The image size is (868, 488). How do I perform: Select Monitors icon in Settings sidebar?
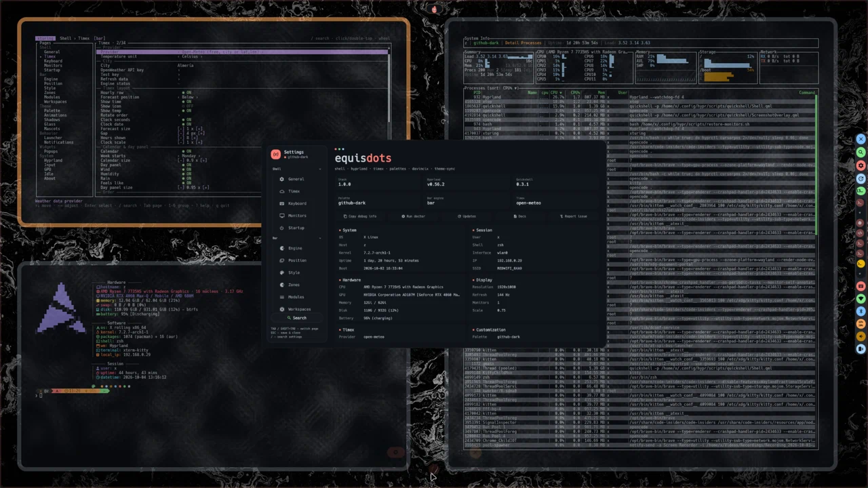[x=282, y=216]
